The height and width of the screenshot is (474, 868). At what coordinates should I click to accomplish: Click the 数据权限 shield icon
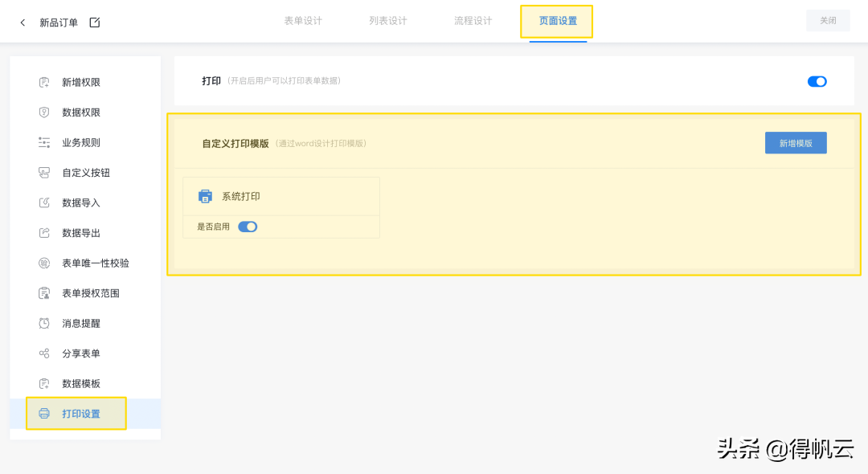44,112
